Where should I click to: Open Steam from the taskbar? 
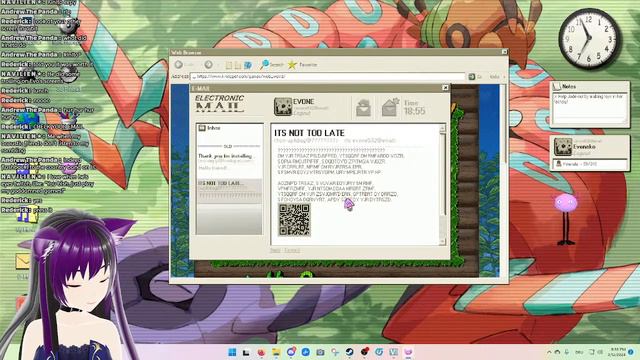(349, 352)
